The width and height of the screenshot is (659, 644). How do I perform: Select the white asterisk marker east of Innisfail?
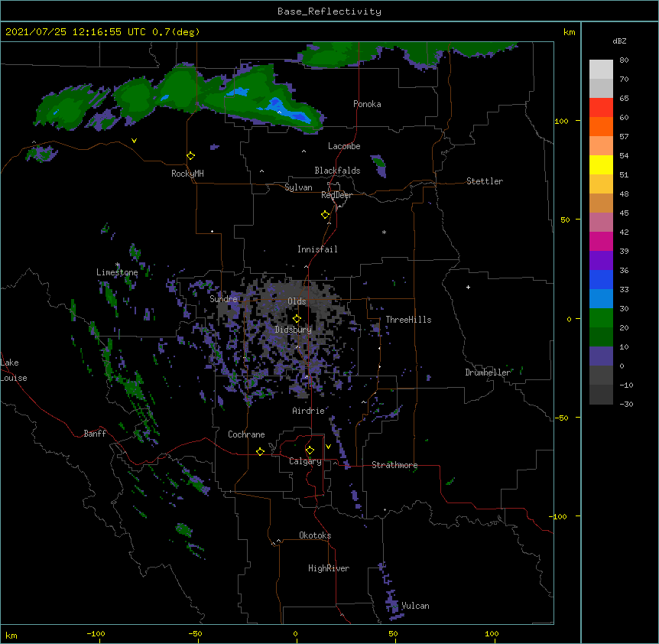pyautogui.click(x=384, y=232)
